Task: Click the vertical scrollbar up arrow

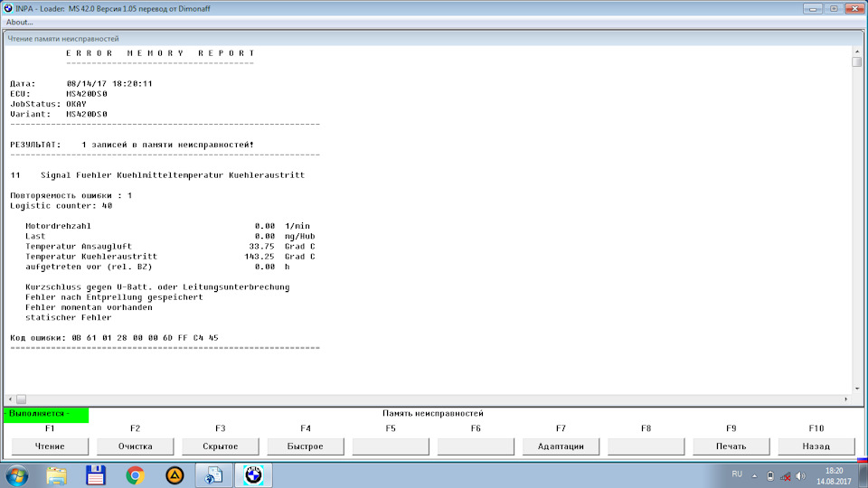Action: (857, 51)
